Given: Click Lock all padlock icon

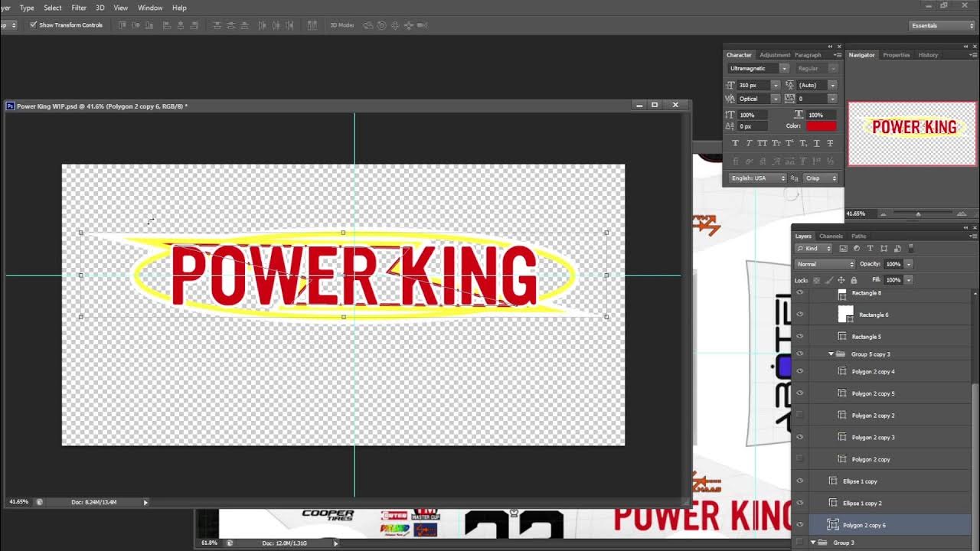Looking at the screenshot, I should click(854, 280).
